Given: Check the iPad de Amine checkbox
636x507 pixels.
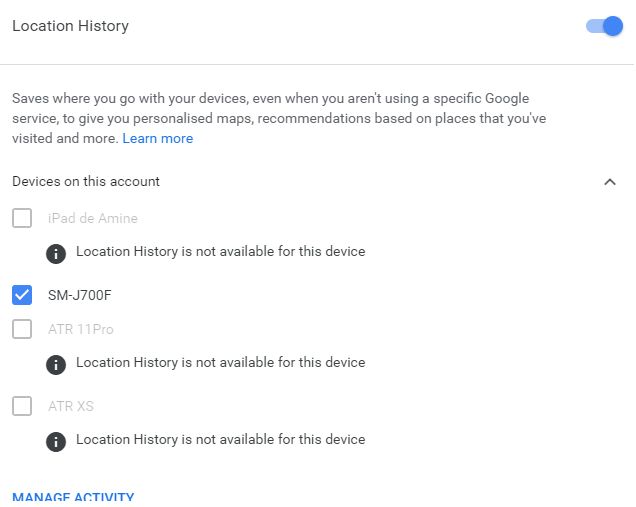Looking at the screenshot, I should coord(22,218).
